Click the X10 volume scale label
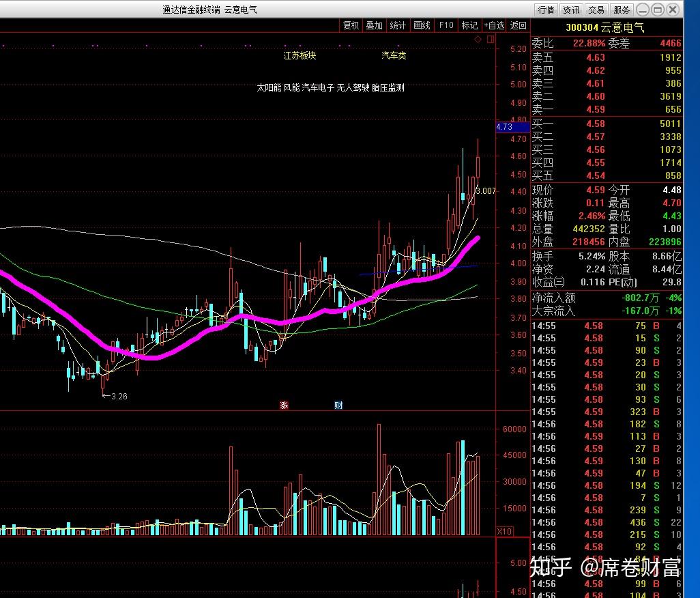The height and width of the screenshot is (598, 700). [504, 531]
